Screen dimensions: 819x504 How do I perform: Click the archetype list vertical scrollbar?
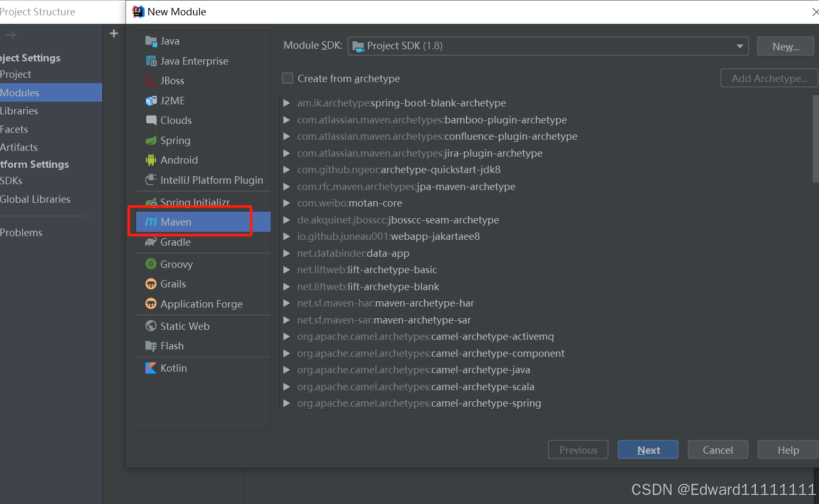(x=815, y=139)
